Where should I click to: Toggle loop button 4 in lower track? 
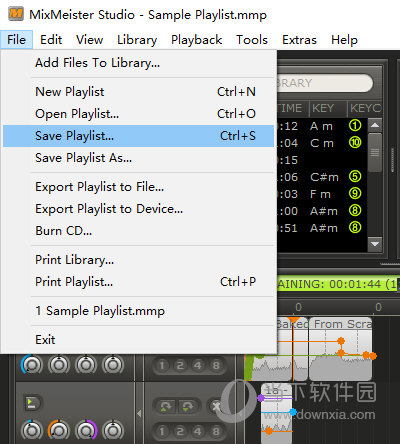198,431
